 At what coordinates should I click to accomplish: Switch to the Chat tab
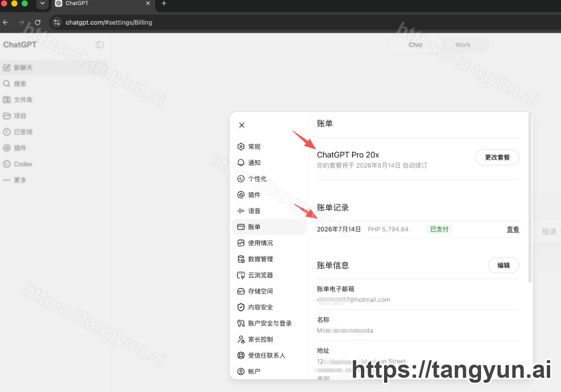click(415, 45)
